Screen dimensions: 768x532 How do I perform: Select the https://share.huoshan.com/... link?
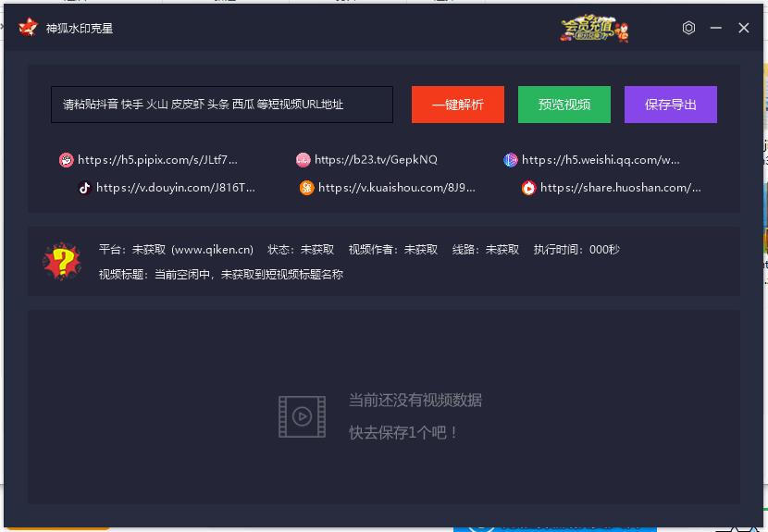621,188
